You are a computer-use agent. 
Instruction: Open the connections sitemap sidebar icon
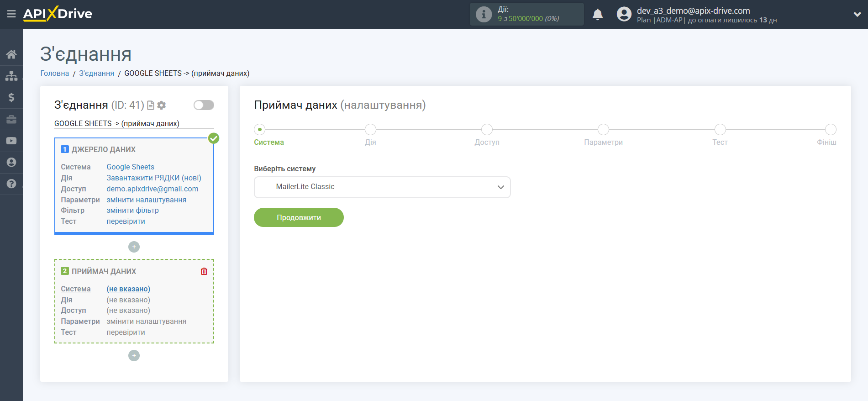[11, 76]
